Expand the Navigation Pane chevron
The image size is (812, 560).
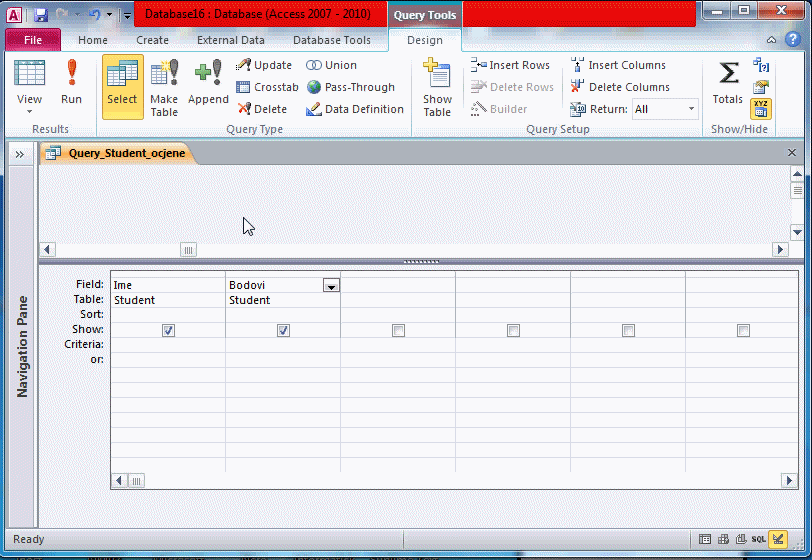[x=19, y=154]
